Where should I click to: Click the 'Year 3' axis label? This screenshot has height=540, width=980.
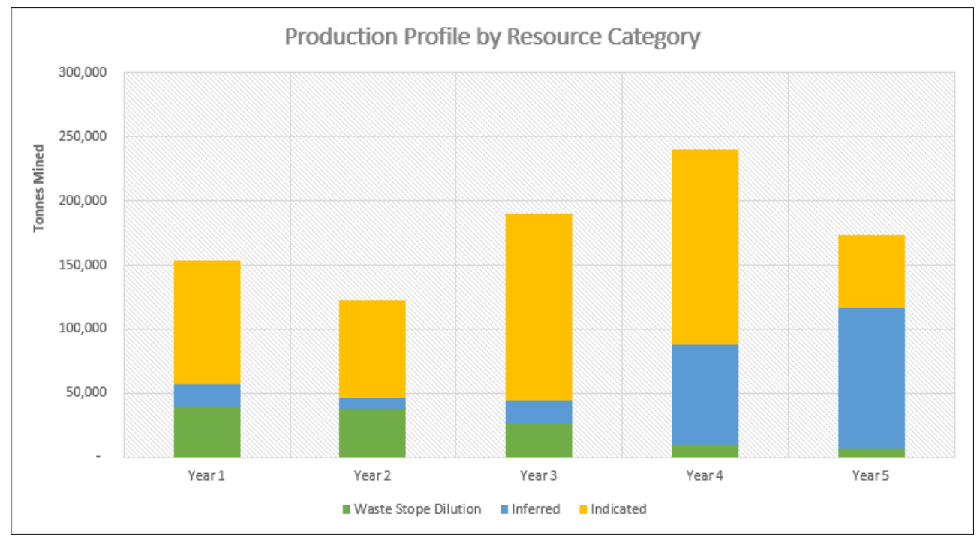pos(539,475)
